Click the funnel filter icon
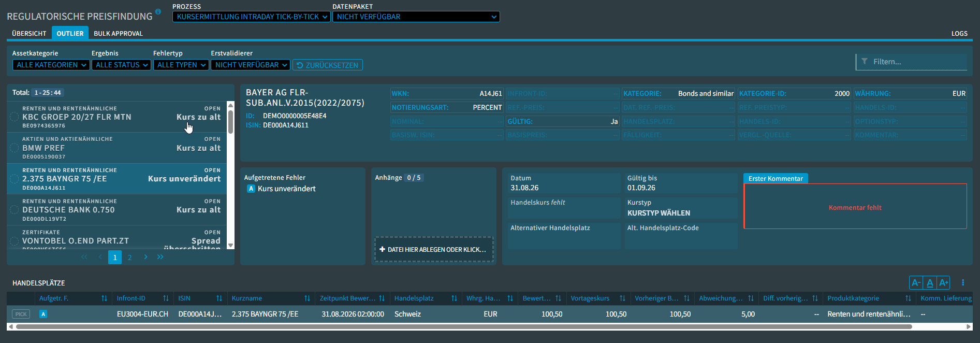The width and height of the screenshot is (980, 343). click(864, 62)
